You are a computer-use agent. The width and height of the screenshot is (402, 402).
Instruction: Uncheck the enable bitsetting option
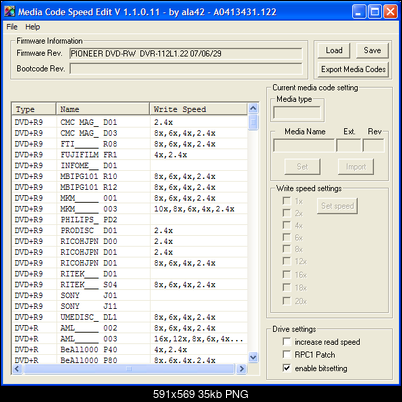[x=286, y=368]
